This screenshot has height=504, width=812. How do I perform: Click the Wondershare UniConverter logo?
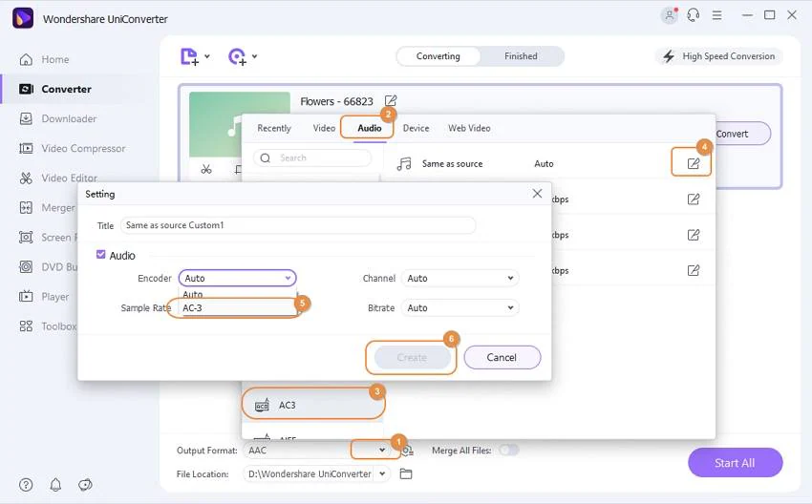coord(23,19)
